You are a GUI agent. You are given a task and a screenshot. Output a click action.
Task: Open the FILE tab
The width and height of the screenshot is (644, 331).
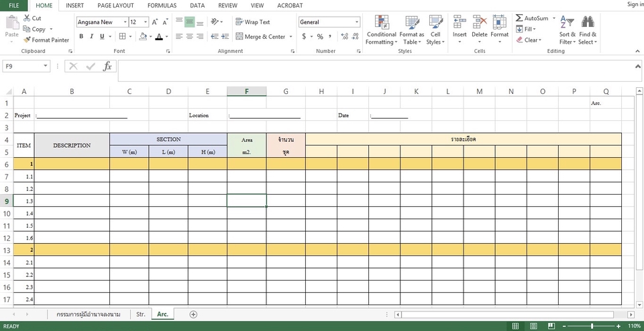tap(13, 5)
